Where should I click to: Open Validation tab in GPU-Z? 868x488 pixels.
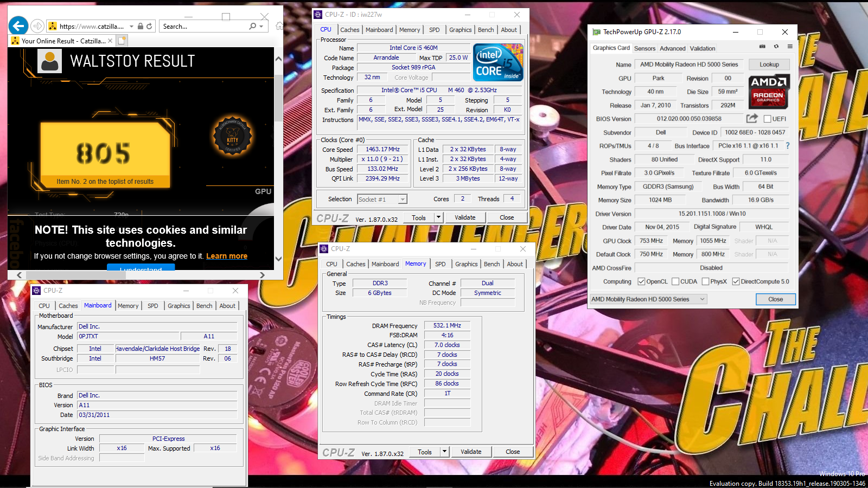point(703,48)
